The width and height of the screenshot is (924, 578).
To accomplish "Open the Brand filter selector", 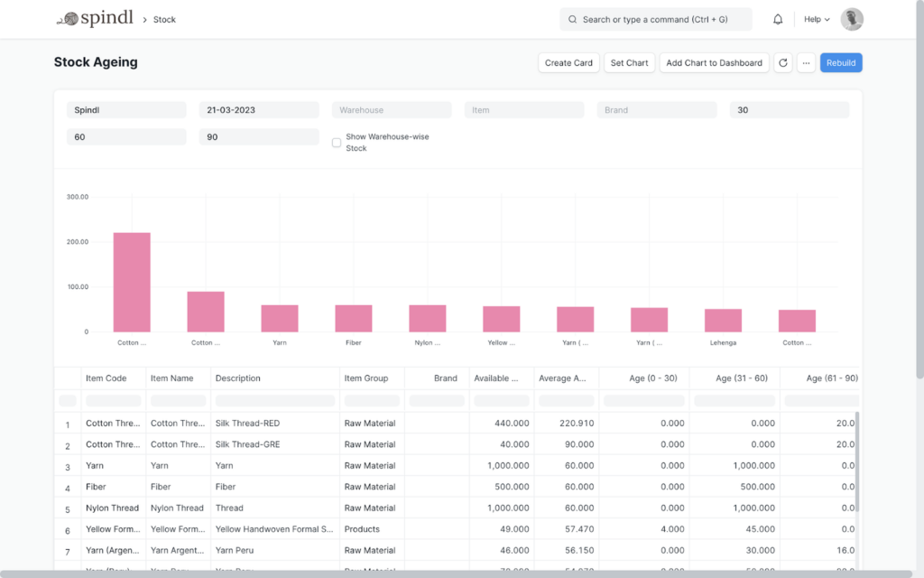I will 656,109.
